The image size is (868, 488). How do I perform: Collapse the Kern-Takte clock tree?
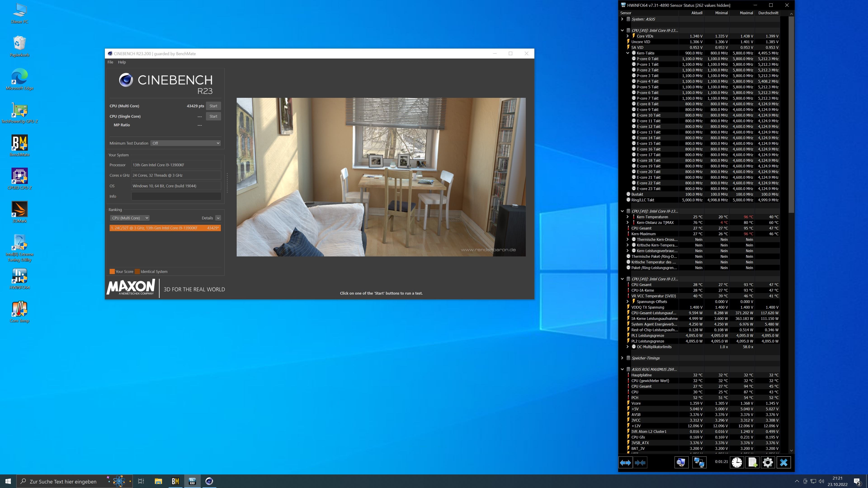point(628,53)
